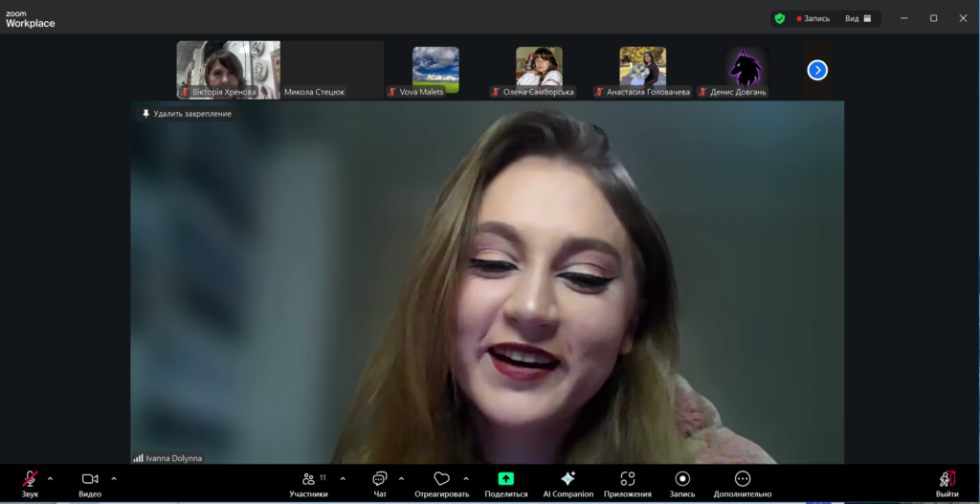Expand audio options arrow beside Звук
Image resolution: width=980 pixels, height=504 pixels.
51,478
